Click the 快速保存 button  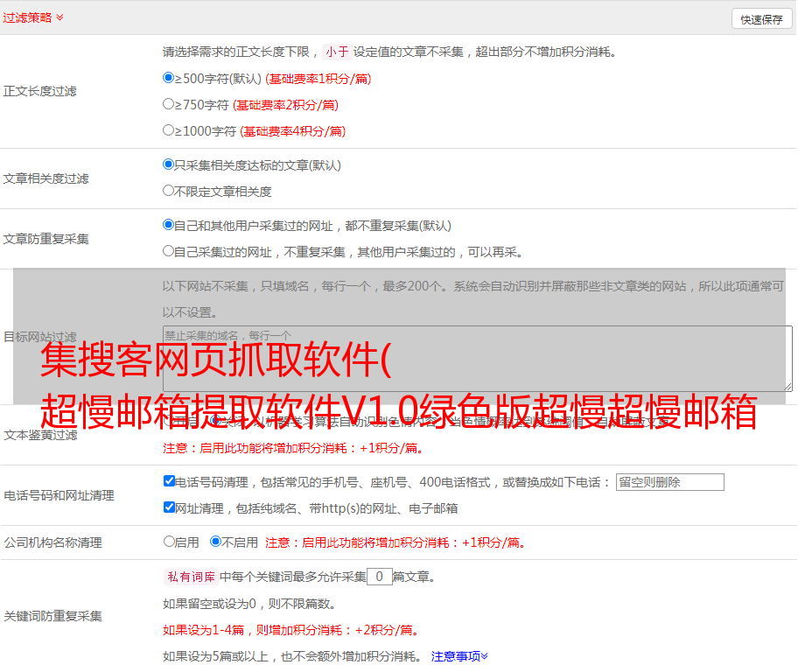tap(761, 19)
